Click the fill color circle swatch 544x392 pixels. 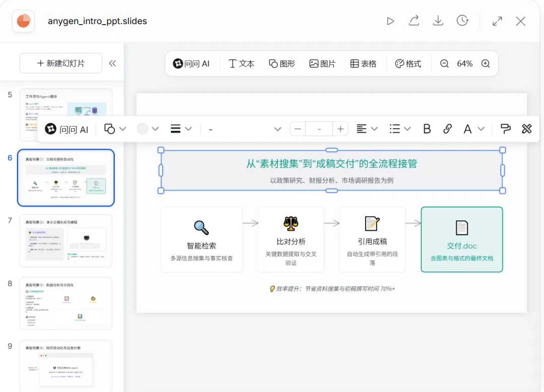click(x=142, y=129)
